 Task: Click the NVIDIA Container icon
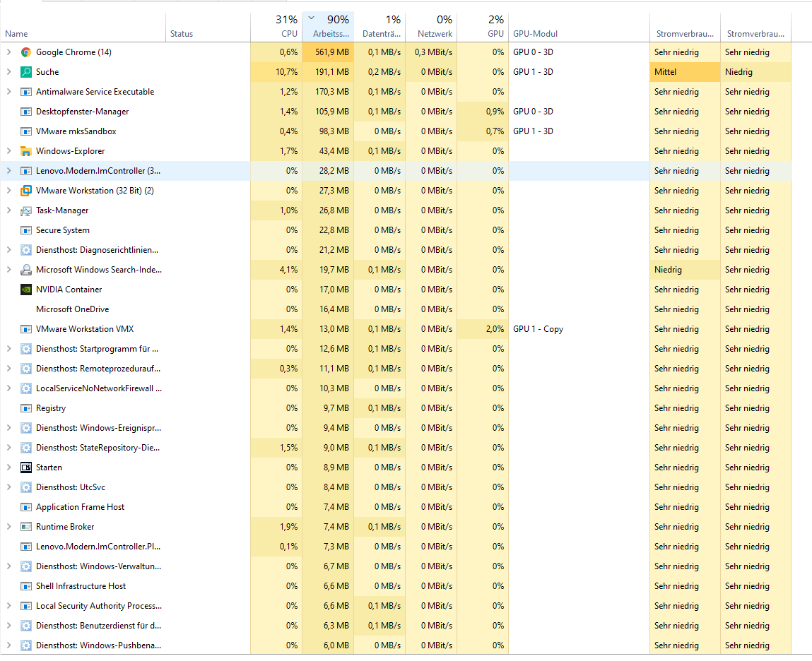pos(26,290)
